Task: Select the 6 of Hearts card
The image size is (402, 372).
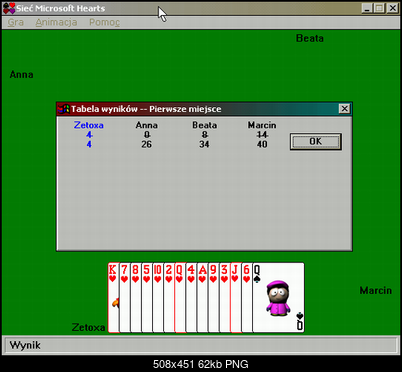Action: [x=247, y=298]
